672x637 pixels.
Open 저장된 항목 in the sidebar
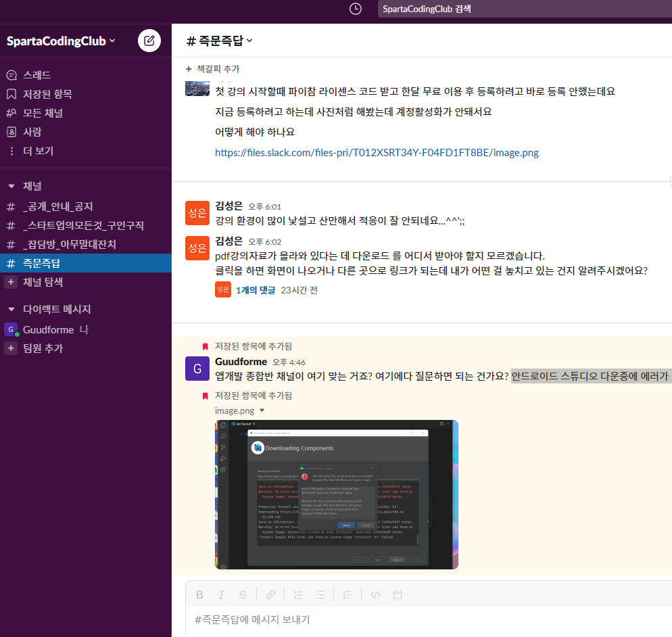point(86,94)
